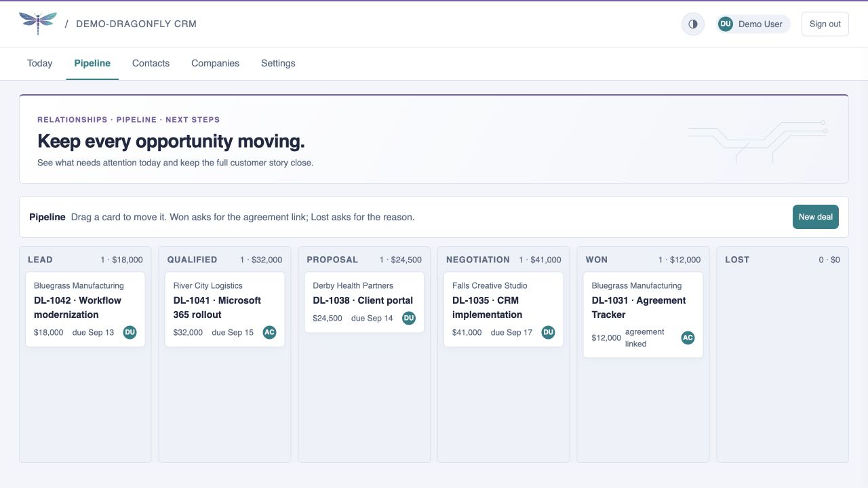Go to the Contacts tab
This screenshot has height=488, width=868.
(x=151, y=63)
